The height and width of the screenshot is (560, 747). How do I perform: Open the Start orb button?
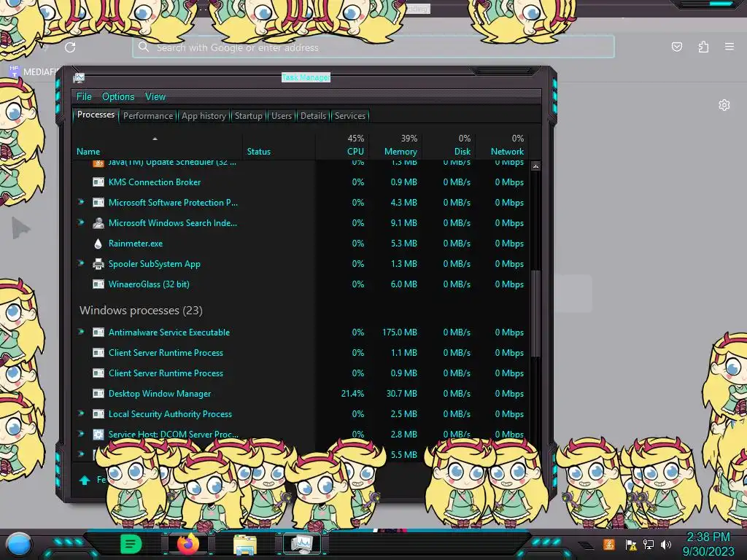[18, 545]
